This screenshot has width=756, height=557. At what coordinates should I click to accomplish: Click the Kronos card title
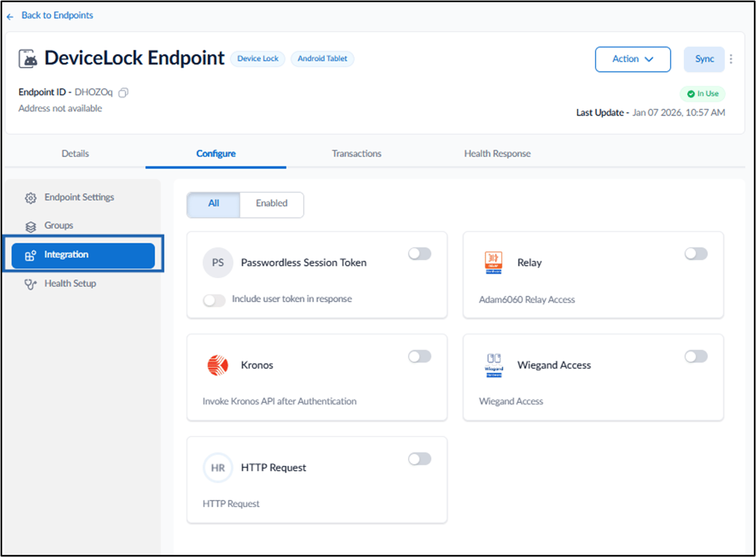point(257,365)
